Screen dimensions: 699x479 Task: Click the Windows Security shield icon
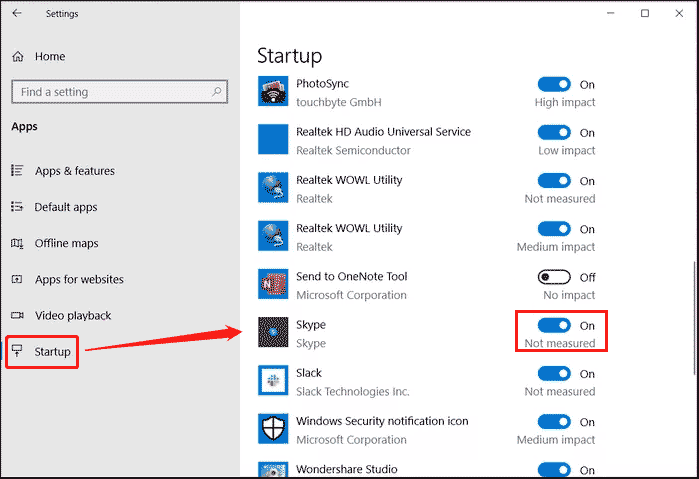[x=273, y=428]
